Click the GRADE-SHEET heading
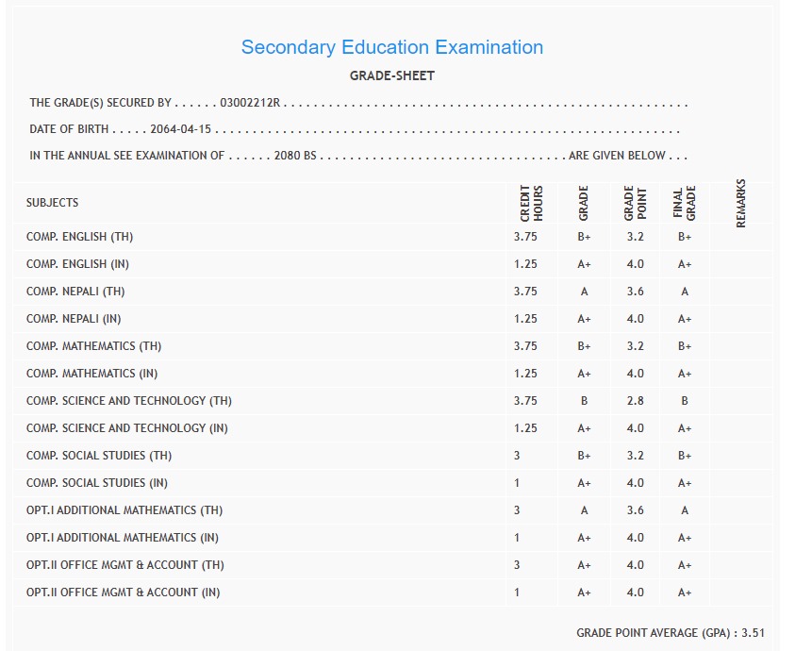Viewport: 812px width, 651px height. [x=391, y=75]
